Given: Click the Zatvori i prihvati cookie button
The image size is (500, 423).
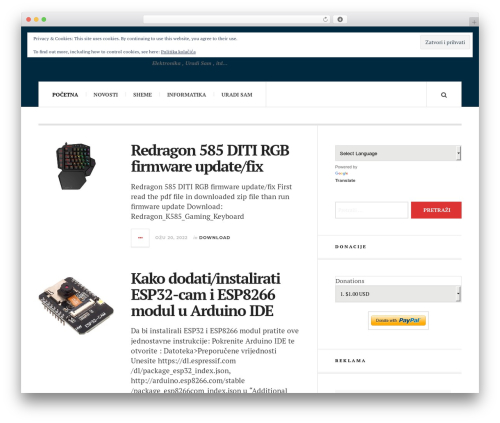Looking at the screenshot, I should click(445, 42).
